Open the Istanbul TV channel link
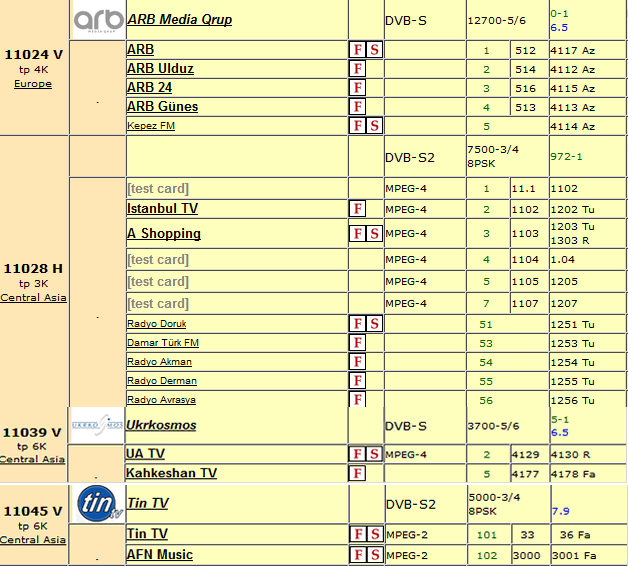Image resolution: width=628 pixels, height=567 pixels. point(163,209)
